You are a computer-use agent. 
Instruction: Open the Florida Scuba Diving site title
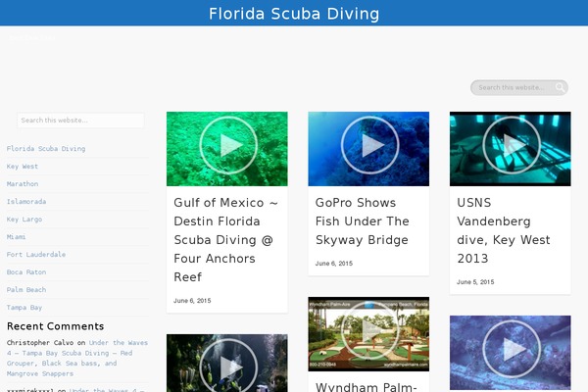[x=294, y=14]
